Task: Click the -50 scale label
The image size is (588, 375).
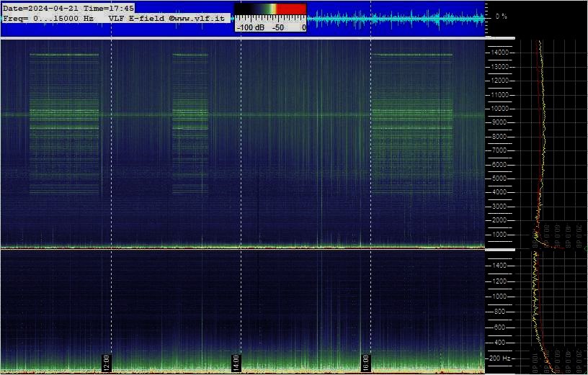Action: click(278, 28)
